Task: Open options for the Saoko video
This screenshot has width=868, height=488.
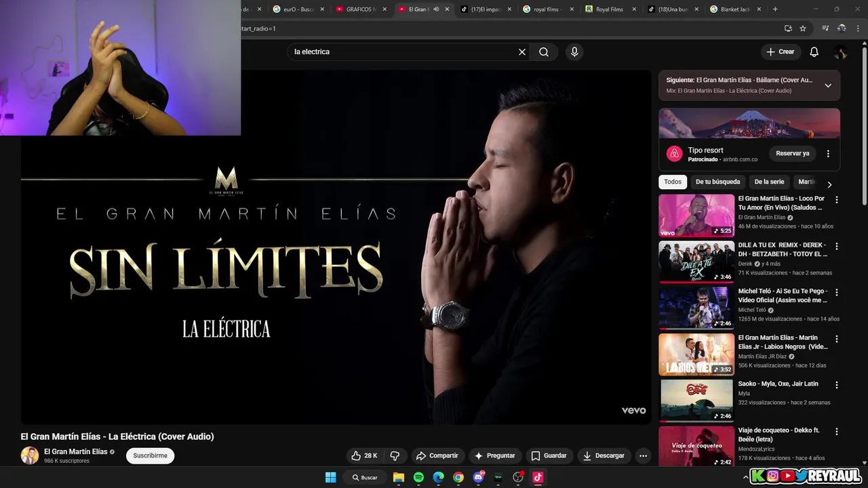Action: coord(836,384)
